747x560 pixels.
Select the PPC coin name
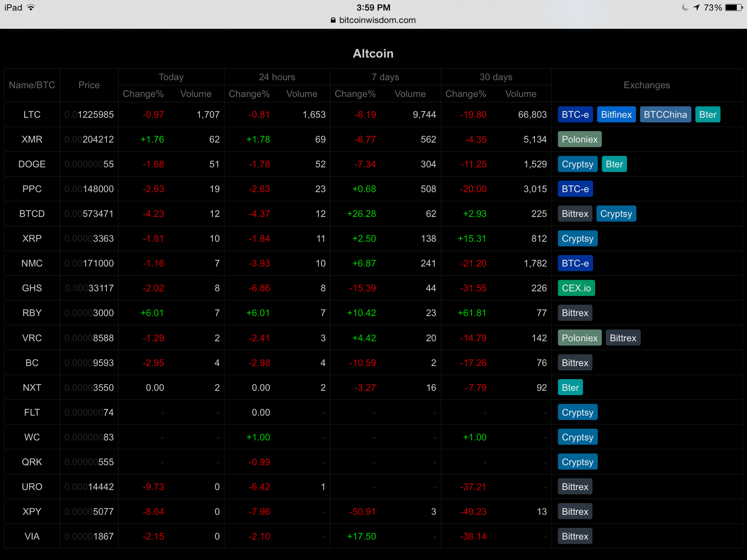tap(32, 189)
